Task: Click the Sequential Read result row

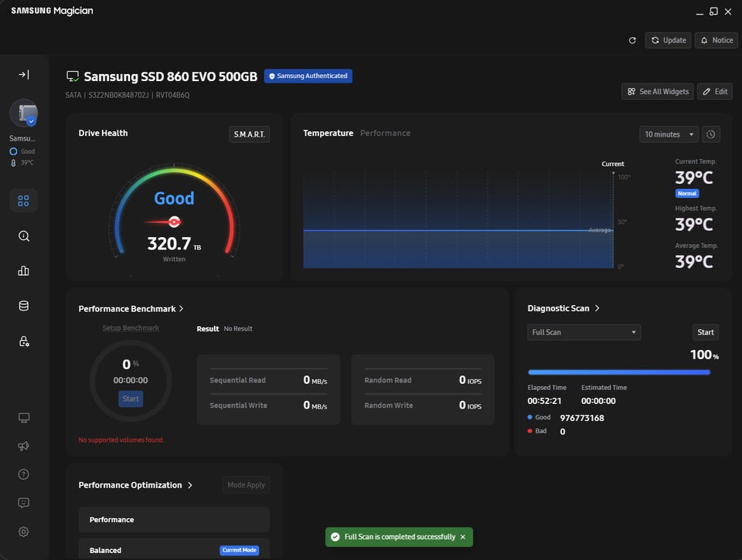Action: coord(268,380)
